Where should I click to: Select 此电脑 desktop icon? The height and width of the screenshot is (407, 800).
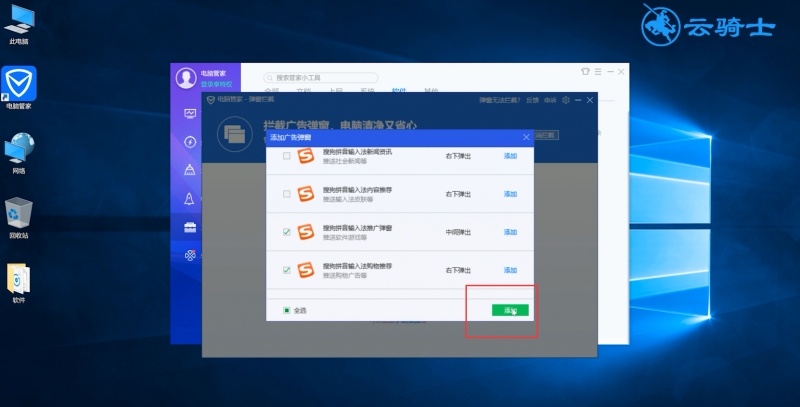pos(19,24)
